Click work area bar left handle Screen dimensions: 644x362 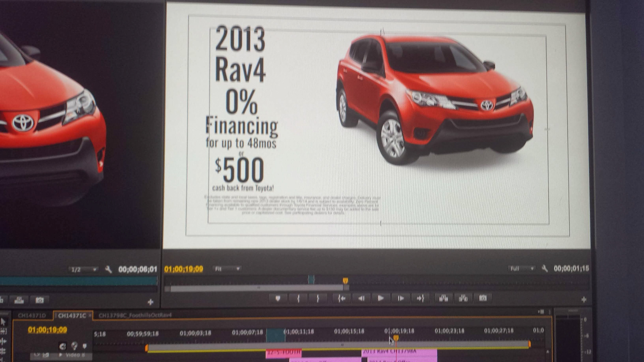pyautogui.click(x=147, y=348)
